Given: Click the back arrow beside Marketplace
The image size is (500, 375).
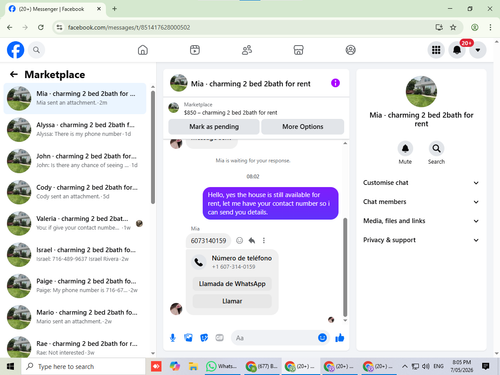Looking at the screenshot, I should click(14, 74).
